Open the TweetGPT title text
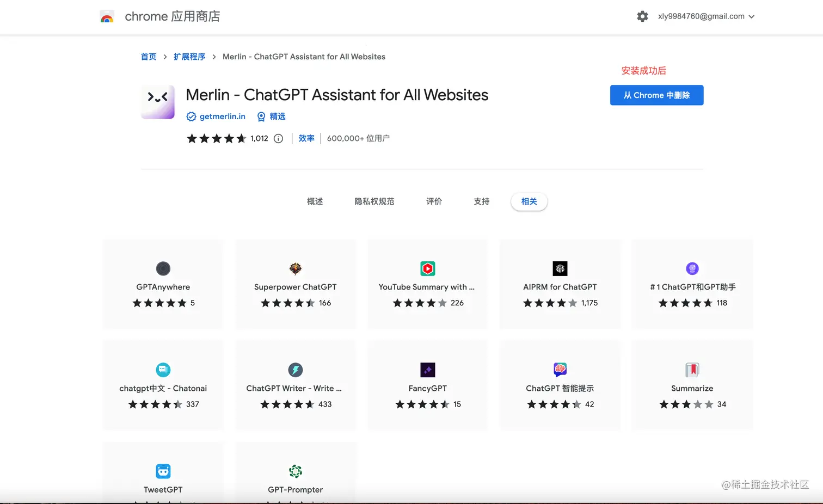Screen dimensions: 823x504 (163, 489)
